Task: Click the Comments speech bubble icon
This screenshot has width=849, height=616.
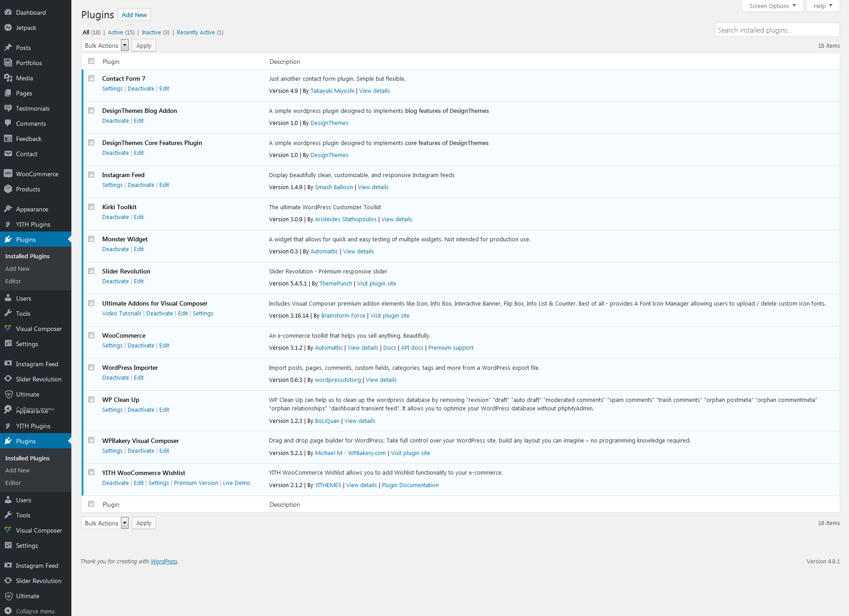Action: coord(8,124)
